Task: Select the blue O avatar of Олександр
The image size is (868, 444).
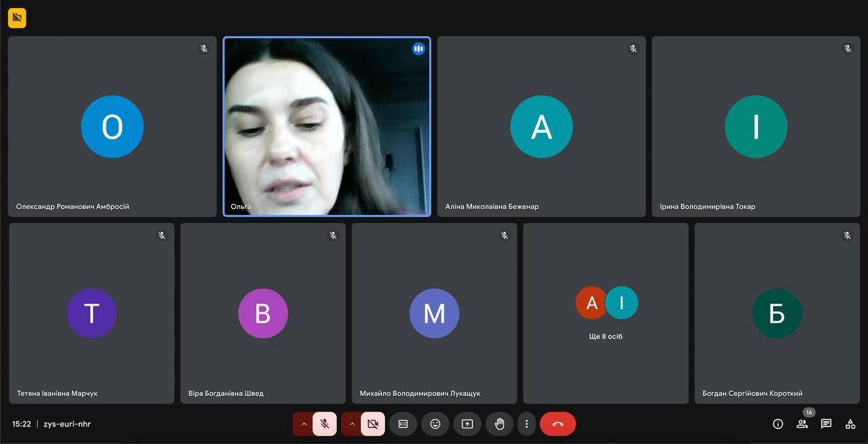Action: 113,127
